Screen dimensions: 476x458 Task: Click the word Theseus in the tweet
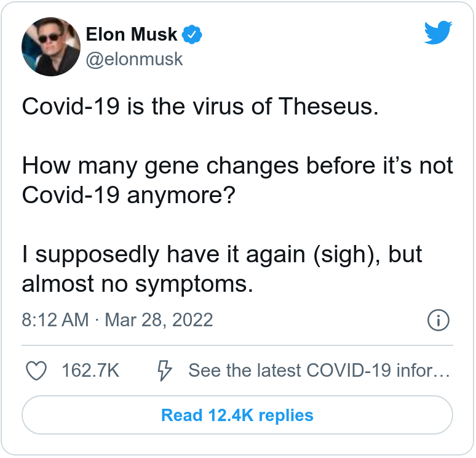tap(327, 107)
